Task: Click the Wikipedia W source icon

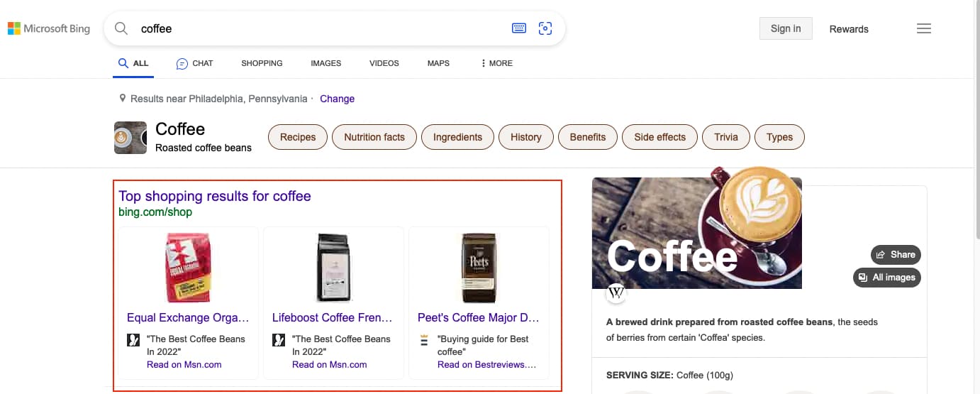Action: coord(616,292)
